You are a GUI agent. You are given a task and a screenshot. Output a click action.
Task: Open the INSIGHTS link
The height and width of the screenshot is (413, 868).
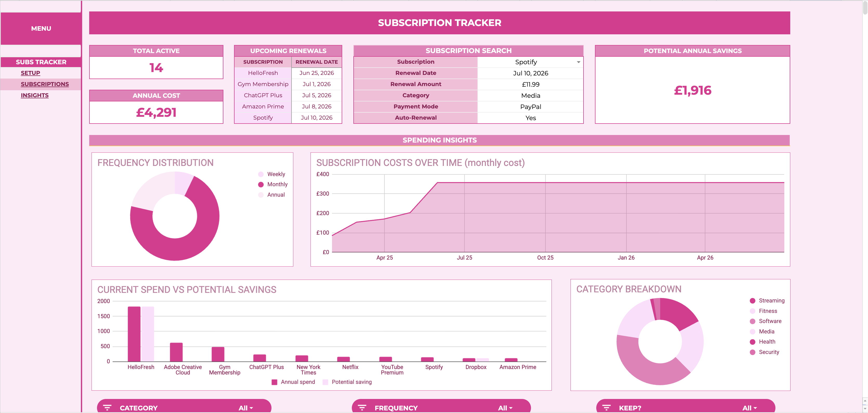(x=35, y=95)
